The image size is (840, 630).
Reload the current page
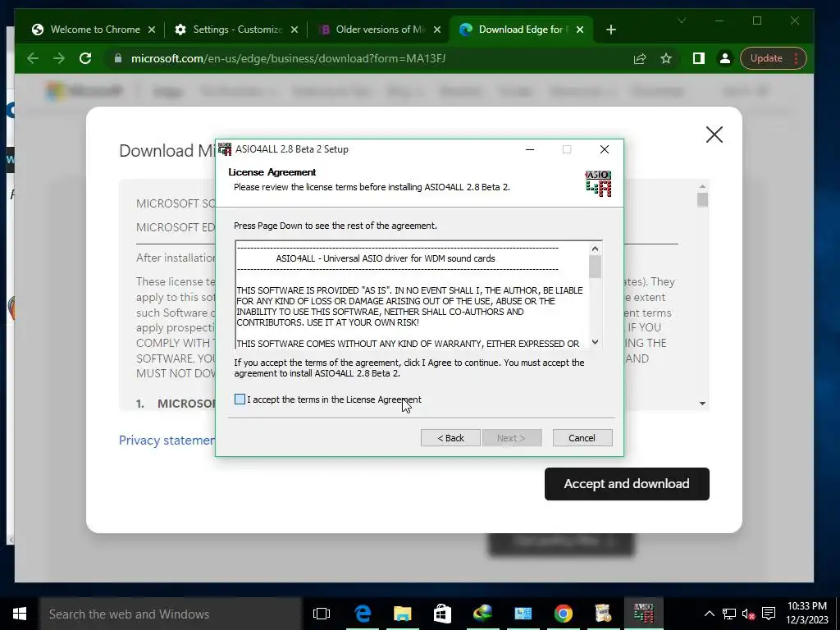[85, 58]
